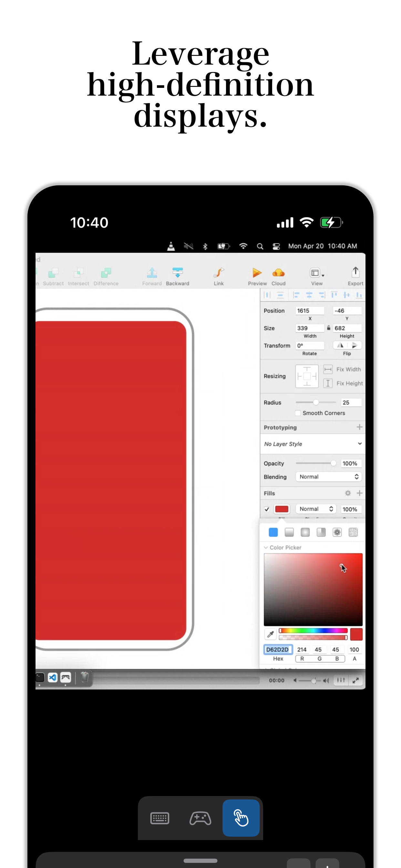Screen dimensions: 401x868
Task: Select the game controller mode icon
Action: tap(200, 818)
